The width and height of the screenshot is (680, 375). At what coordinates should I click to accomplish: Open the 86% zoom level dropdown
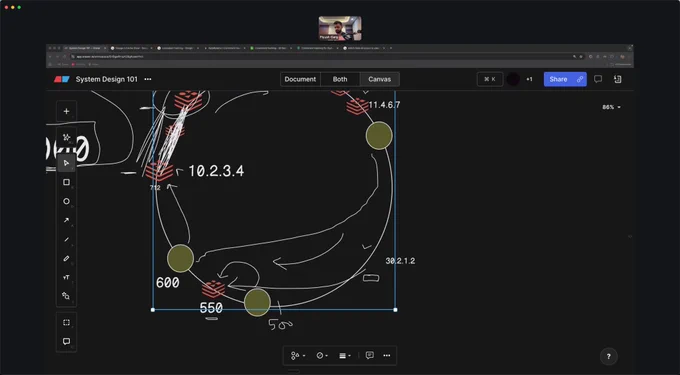(611, 107)
